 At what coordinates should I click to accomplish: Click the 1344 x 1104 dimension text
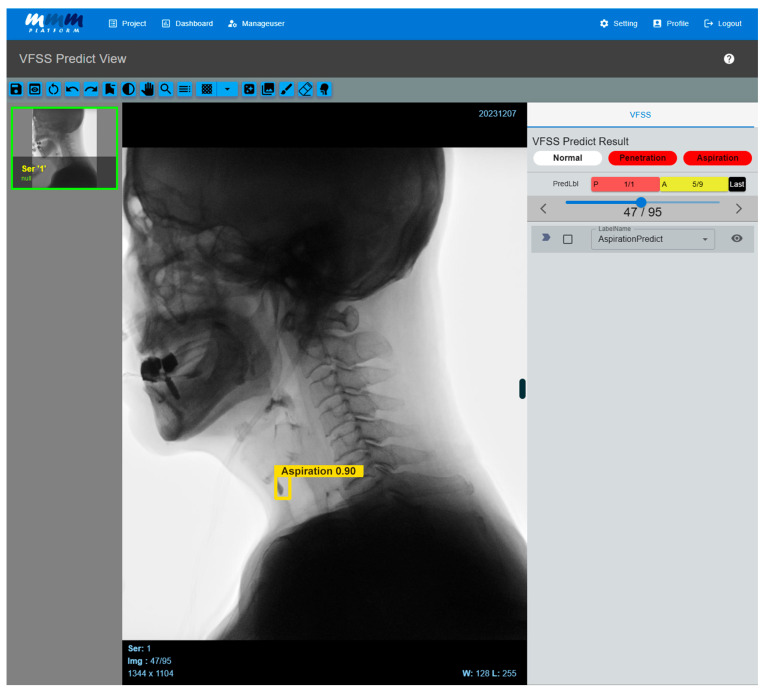click(150, 673)
